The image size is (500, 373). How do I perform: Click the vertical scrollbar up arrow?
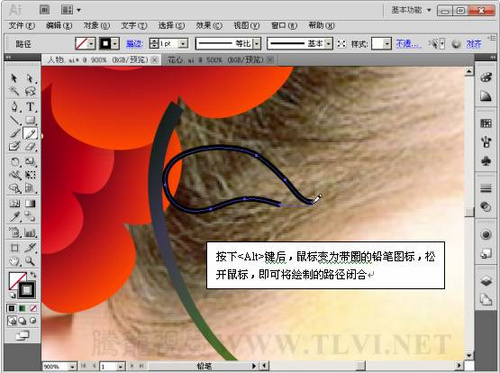click(469, 71)
